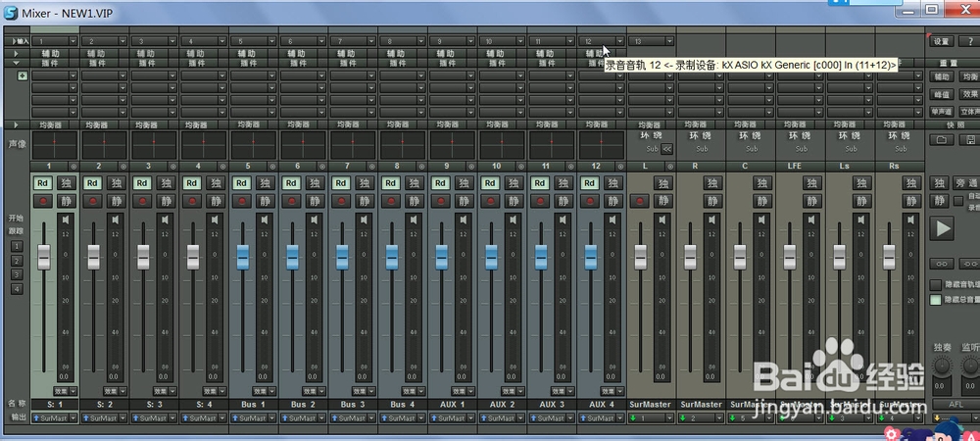Click the monitor speaker icon on channel 4
Screen dimensions: 980x441
pos(215,220)
